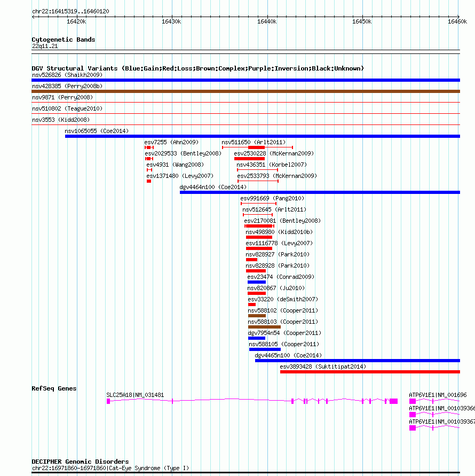Click the red esv3893428 loss bar
The image size is (475, 476).
[370, 372]
